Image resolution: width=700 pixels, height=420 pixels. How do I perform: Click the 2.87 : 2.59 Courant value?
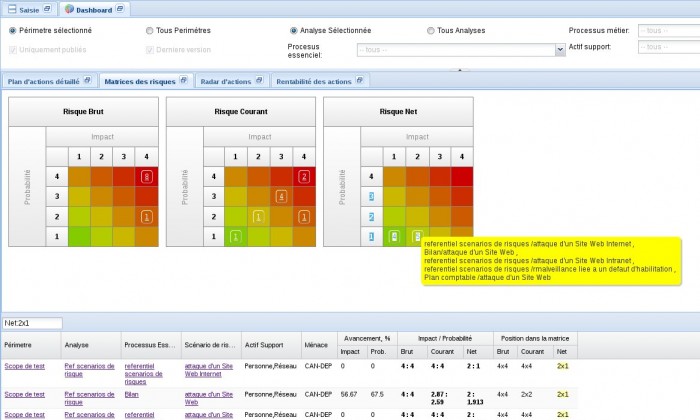pyautogui.click(x=440, y=398)
